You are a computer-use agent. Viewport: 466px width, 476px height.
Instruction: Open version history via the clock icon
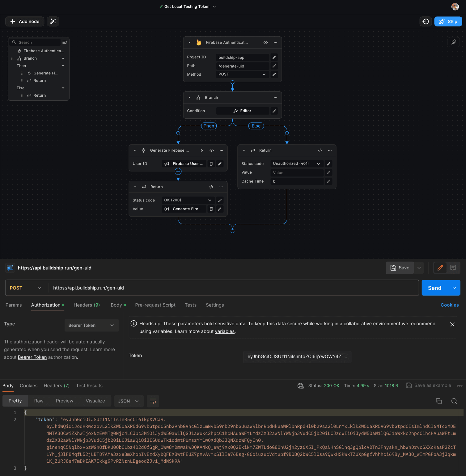click(x=426, y=21)
